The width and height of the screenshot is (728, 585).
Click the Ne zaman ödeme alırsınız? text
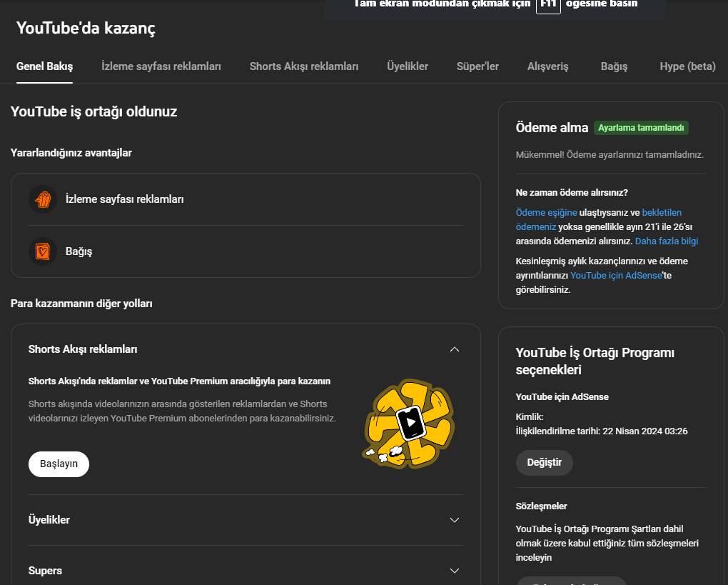pyautogui.click(x=572, y=192)
